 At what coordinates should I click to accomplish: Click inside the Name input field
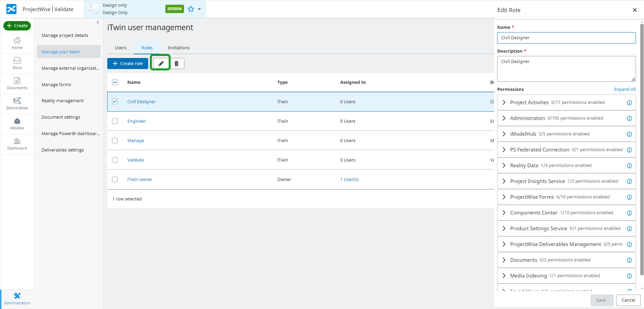pyautogui.click(x=566, y=38)
